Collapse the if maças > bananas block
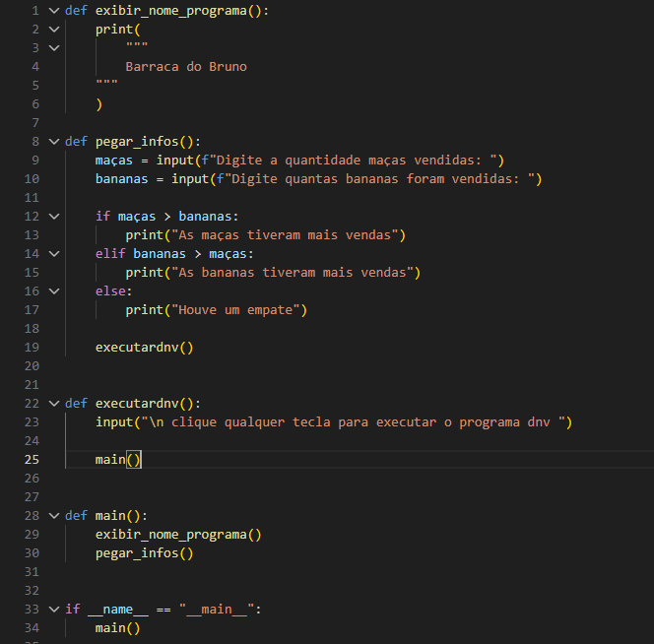The width and height of the screenshot is (654, 644). 53,216
